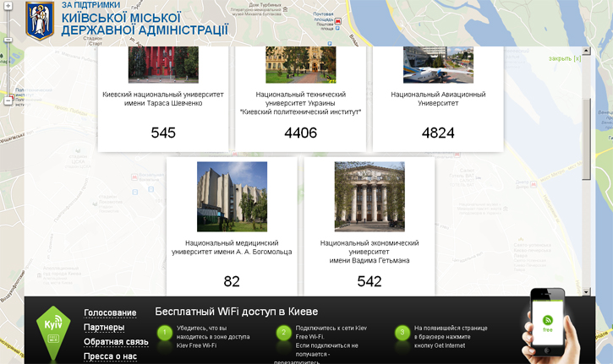Click the panel vertical scrollbar thumb
The width and height of the screenshot is (613, 364).
click(586, 139)
